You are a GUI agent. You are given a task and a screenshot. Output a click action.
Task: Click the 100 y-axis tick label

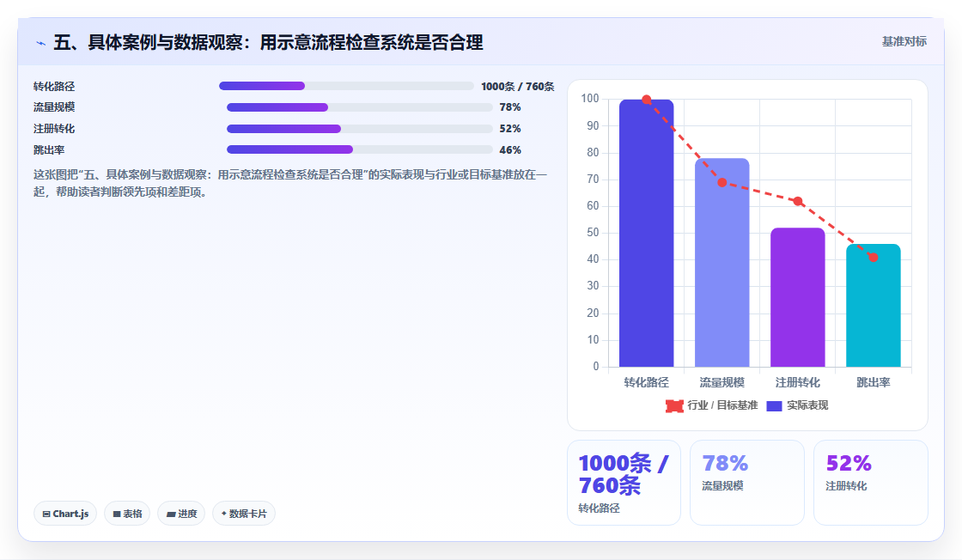click(589, 98)
